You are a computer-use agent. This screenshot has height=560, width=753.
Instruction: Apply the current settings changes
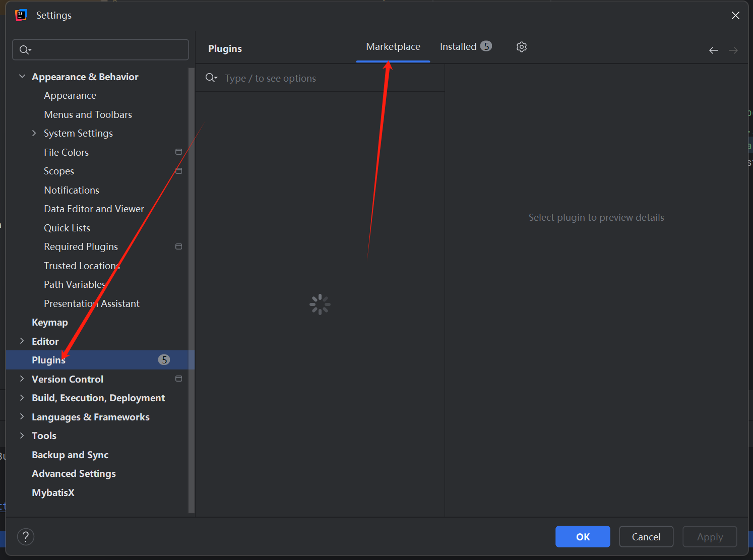(710, 536)
